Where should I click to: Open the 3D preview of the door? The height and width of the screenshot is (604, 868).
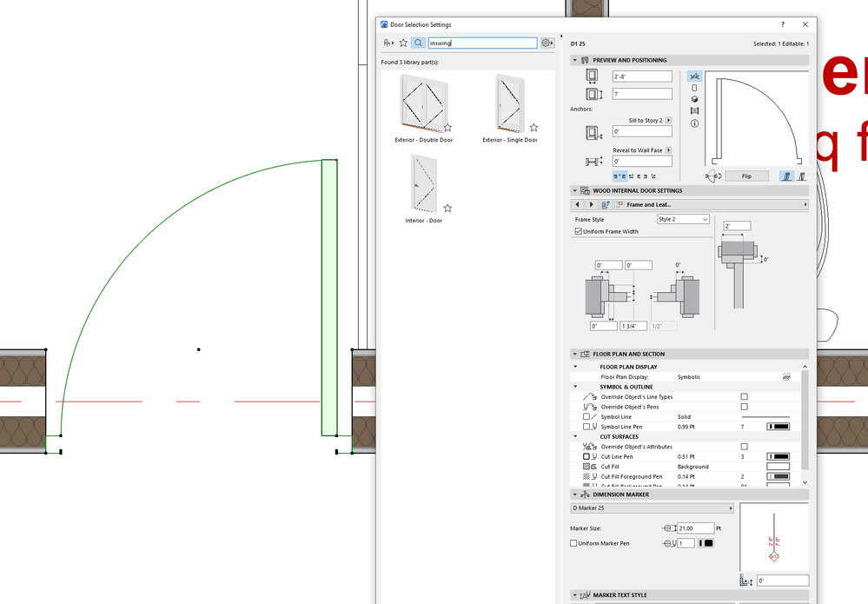[x=693, y=97]
